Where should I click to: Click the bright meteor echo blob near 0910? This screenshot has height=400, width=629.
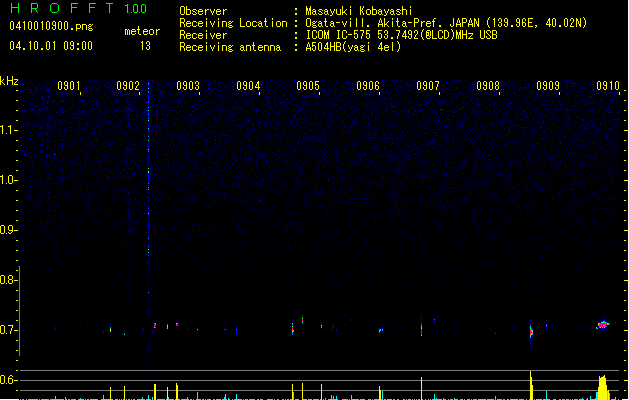tap(603, 324)
